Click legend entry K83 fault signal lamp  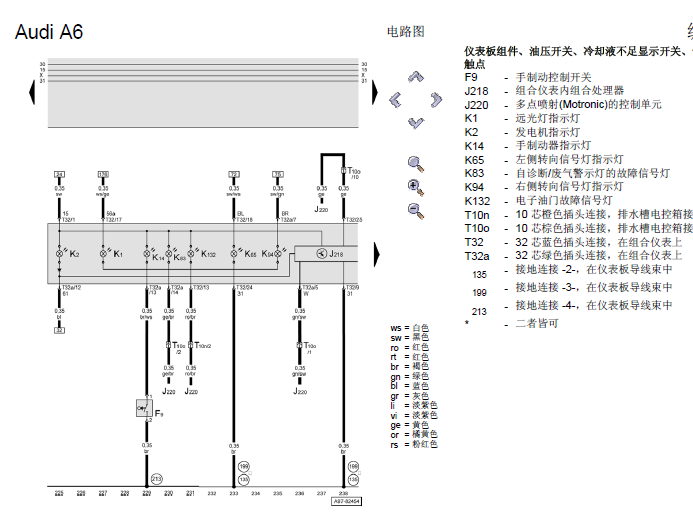click(567, 173)
